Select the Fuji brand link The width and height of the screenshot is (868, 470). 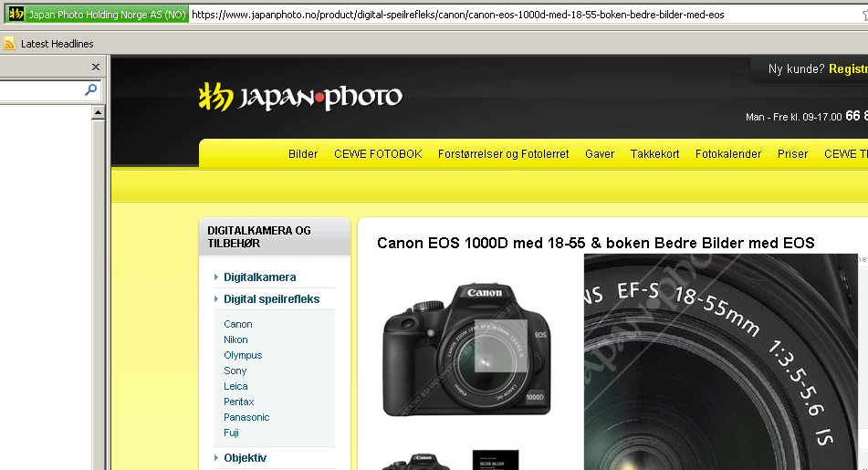(232, 433)
